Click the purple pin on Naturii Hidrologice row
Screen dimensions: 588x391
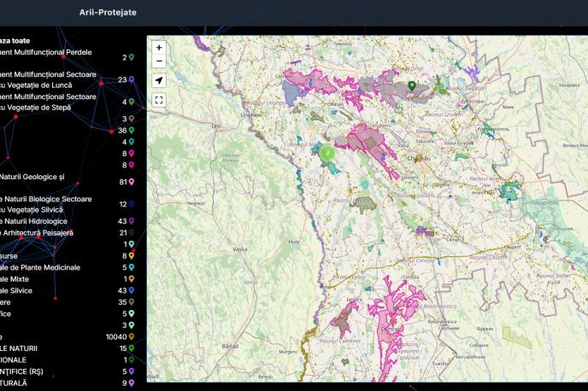tap(132, 221)
